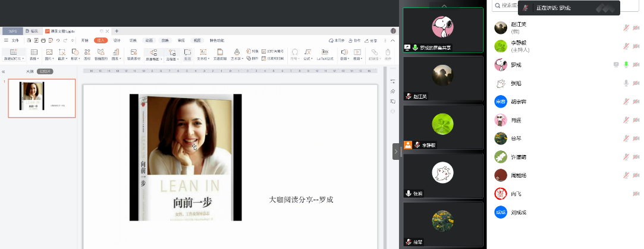This screenshot has width=644, height=249.
Task: Click the 未同步 (Not synced) button
Action: click(337, 40)
